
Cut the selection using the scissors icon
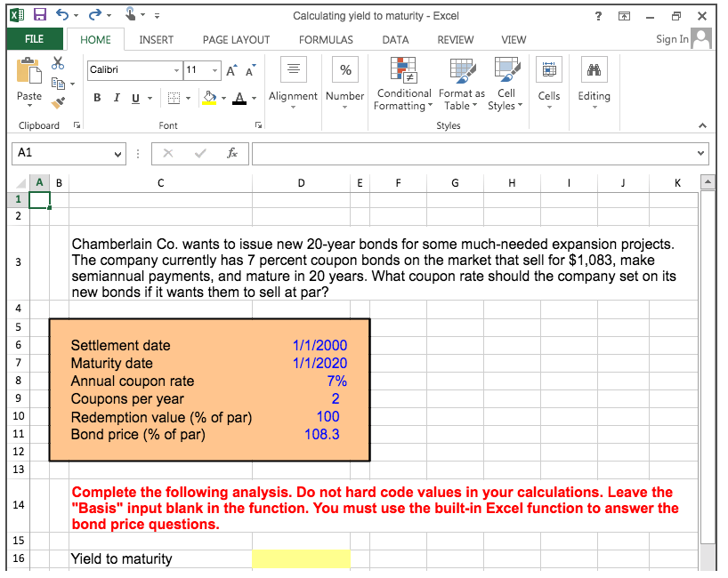point(57,62)
